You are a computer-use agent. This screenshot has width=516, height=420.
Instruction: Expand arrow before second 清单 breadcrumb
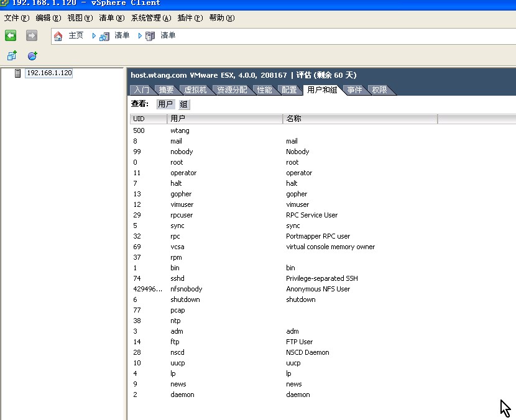pyautogui.click(x=140, y=36)
